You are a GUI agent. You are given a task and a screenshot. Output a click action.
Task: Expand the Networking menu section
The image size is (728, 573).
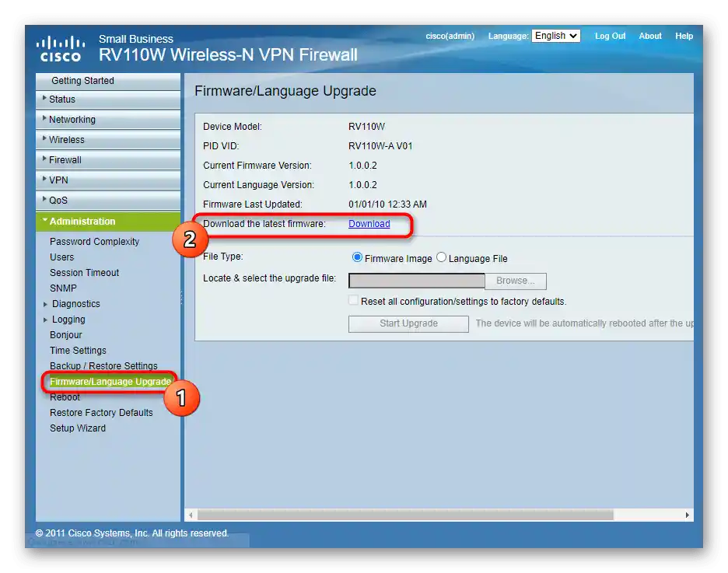107,120
